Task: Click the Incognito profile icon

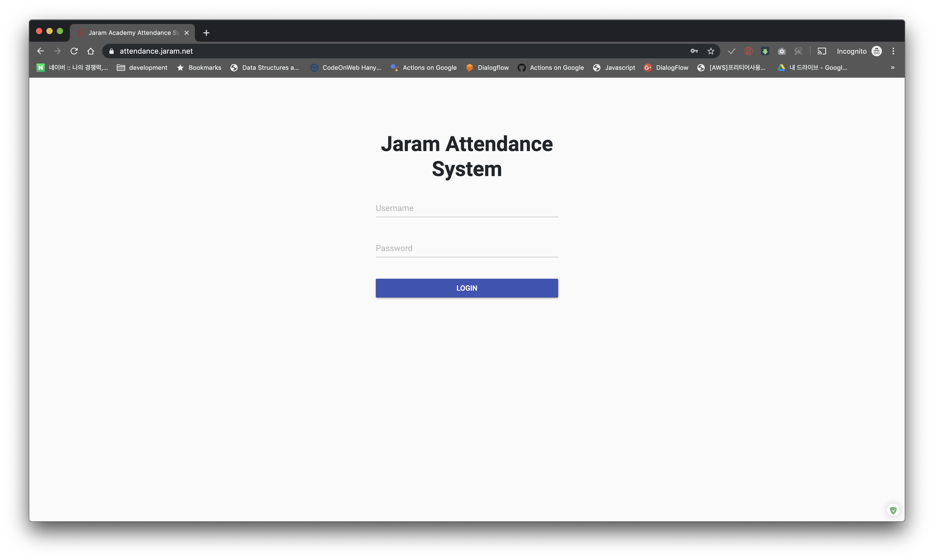Action: [876, 51]
